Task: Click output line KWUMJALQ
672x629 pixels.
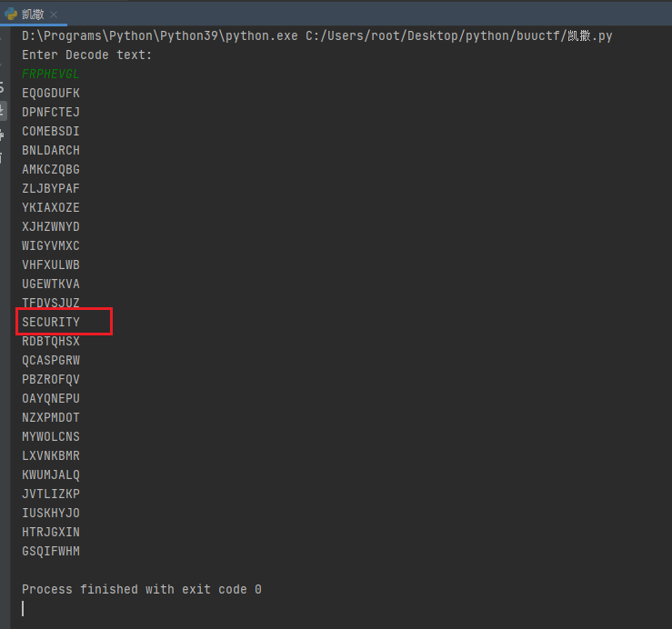Action: [51, 474]
